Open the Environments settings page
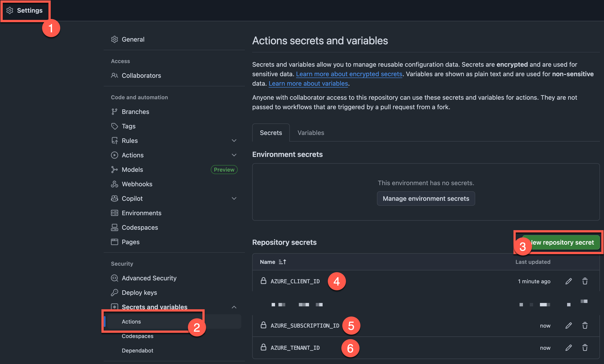Viewport: 604px width, 364px height. [x=141, y=213]
